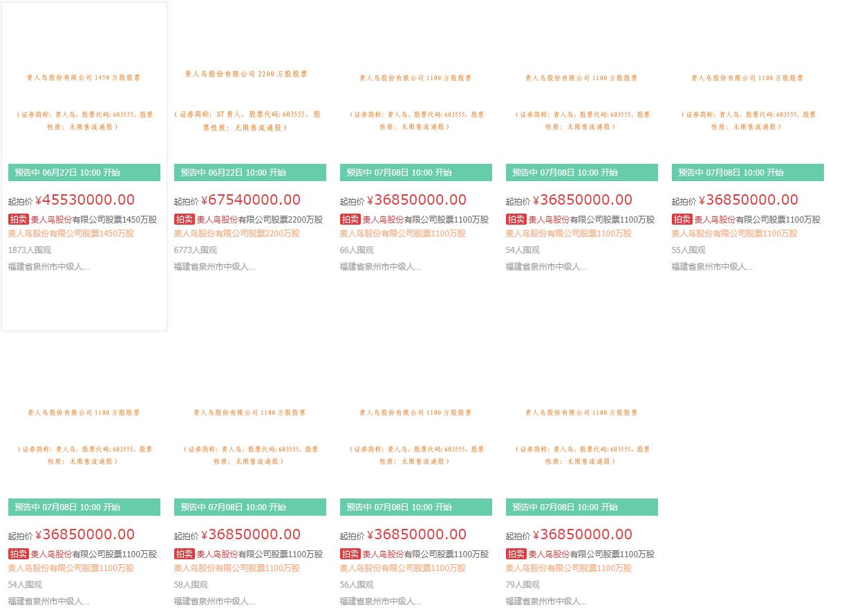This screenshot has height=616, width=844.
Task: Click the 拍卖 badge on the 58人围观 listing
Action: click(x=185, y=554)
